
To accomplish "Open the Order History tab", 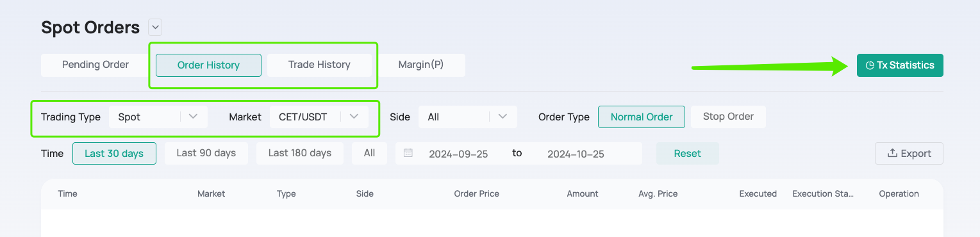I will tap(208, 65).
